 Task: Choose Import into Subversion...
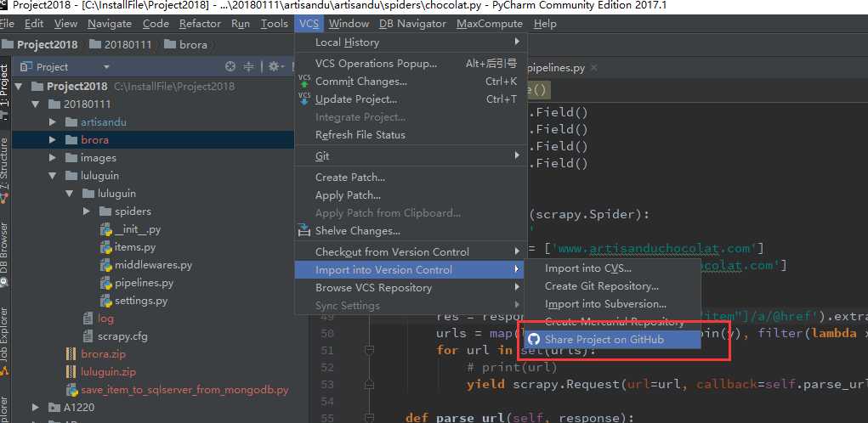coord(612,303)
